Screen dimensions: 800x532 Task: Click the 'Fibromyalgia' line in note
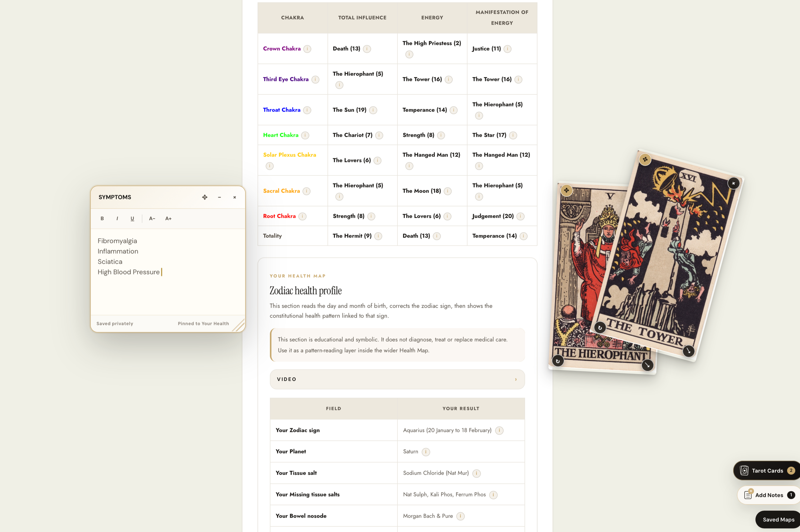tap(117, 241)
